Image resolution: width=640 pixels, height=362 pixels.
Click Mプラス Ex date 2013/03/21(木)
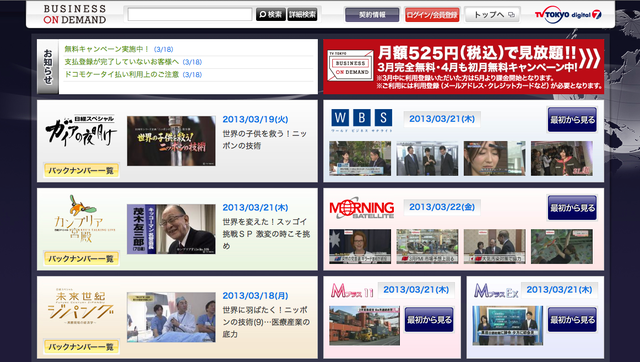(559, 290)
